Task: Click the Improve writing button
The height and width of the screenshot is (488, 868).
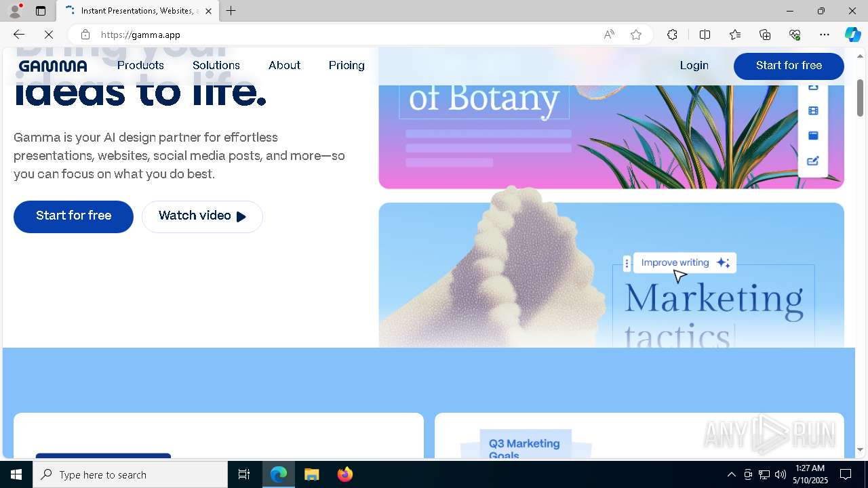Action: pyautogui.click(x=684, y=263)
